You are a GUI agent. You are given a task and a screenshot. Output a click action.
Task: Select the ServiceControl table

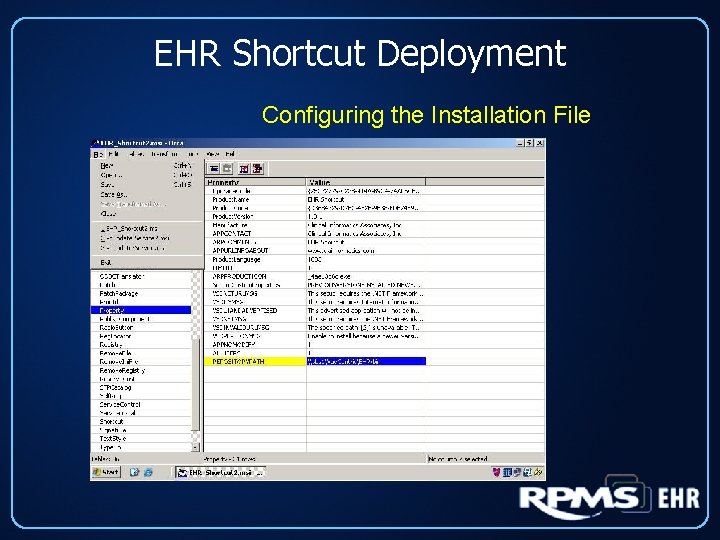141,405
